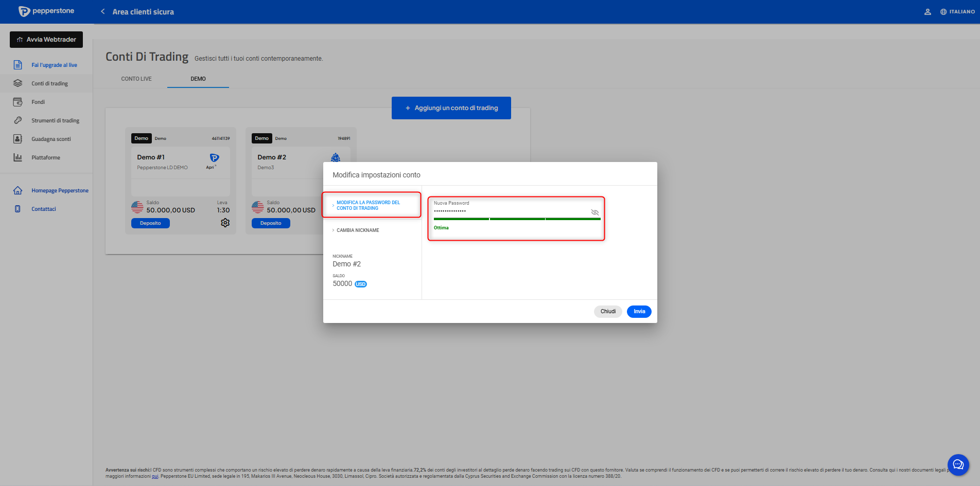Image resolution: width=980 pixels, height=486 pixels.
Task: Expand Modifica la password del conto section
Action: [x=368, y=205]
